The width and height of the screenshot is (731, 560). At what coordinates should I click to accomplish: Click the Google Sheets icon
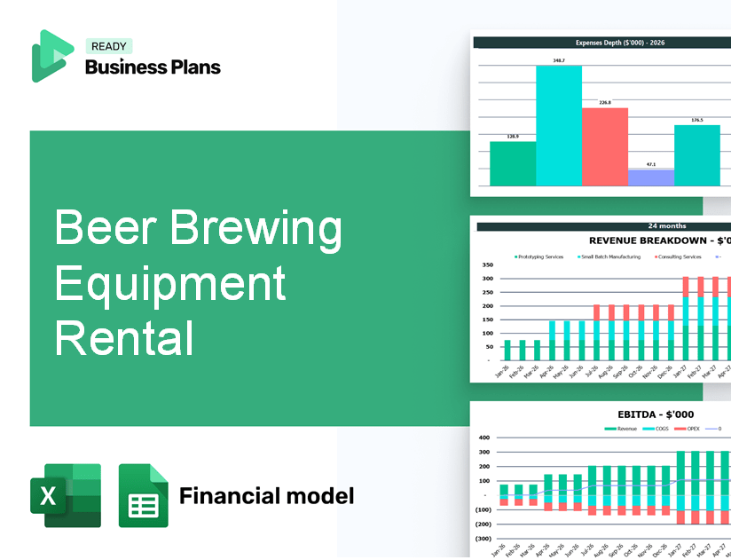(x=143, y=495)
